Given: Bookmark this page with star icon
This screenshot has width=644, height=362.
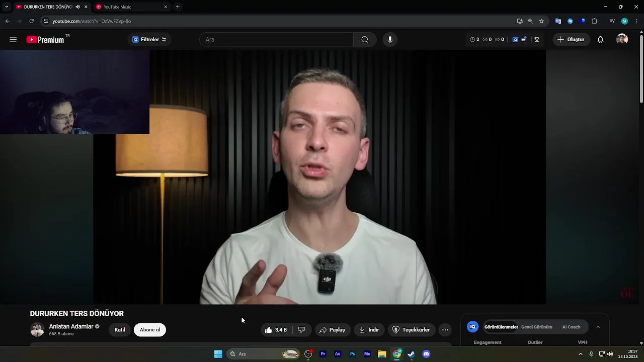Looking at the screenshot, I should 541,21.
